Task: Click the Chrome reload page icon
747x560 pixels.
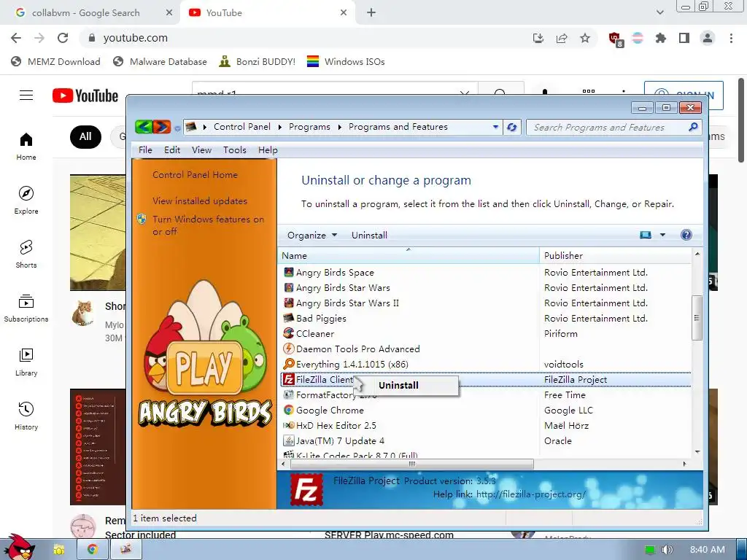Action: pyautogui.click(x=63, y=38)
